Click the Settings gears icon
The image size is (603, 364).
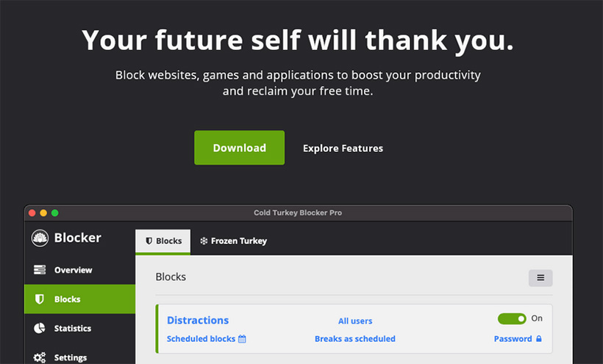[39, 357]
